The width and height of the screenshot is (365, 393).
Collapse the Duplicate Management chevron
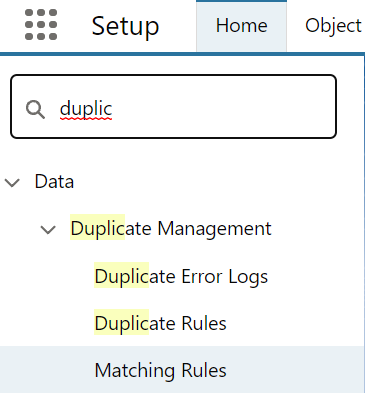coord(48,230)
